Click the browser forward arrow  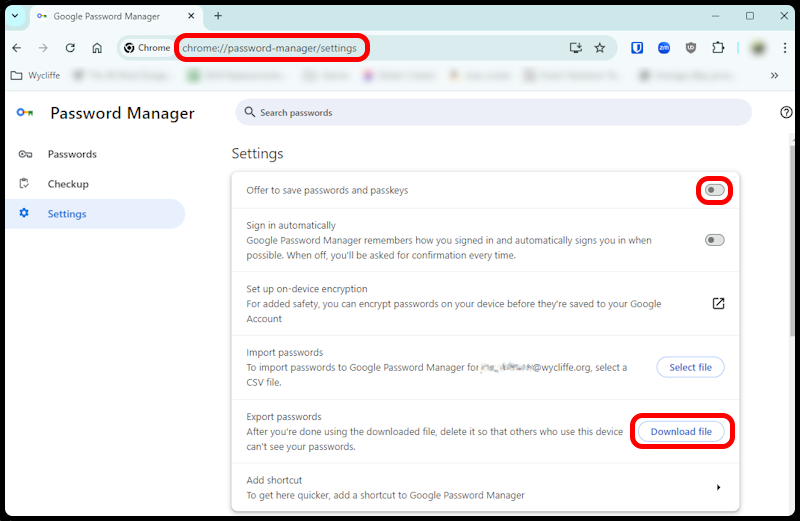(43, 48)
